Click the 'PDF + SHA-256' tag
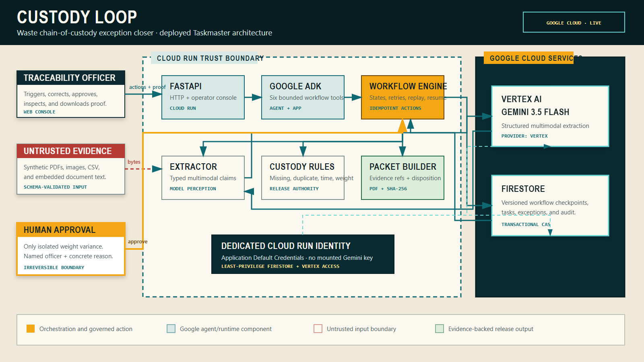 coord(388,189)
